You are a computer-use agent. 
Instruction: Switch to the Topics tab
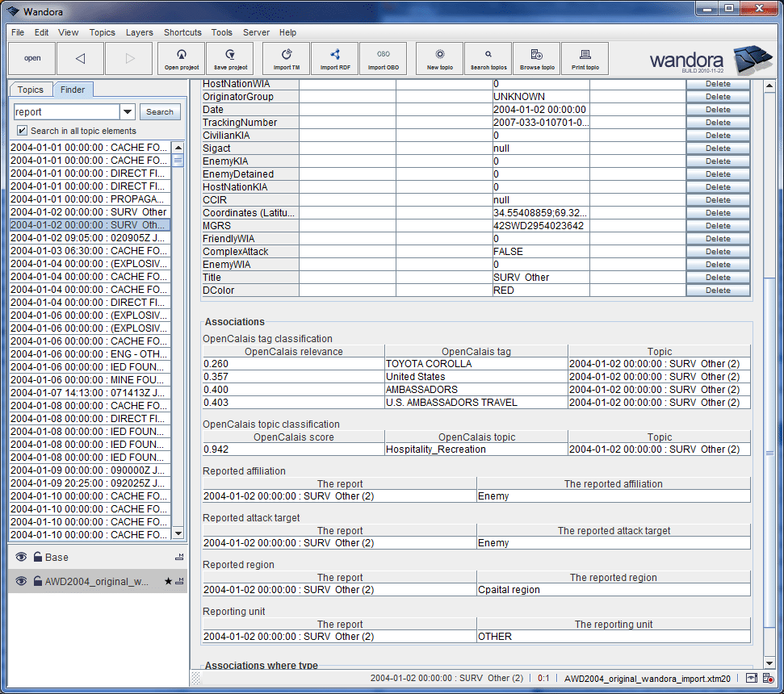pos(31,90)
